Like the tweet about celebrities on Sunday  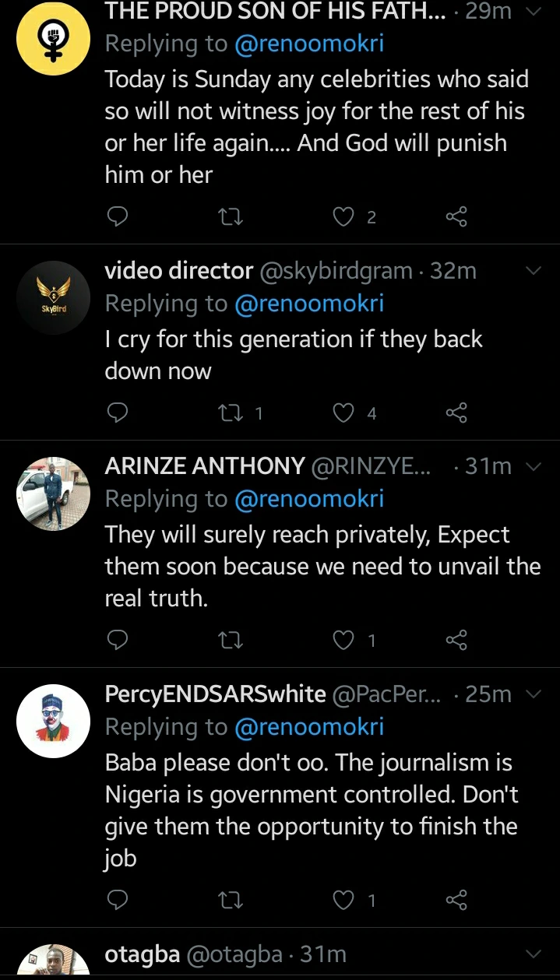pos(343,217)
